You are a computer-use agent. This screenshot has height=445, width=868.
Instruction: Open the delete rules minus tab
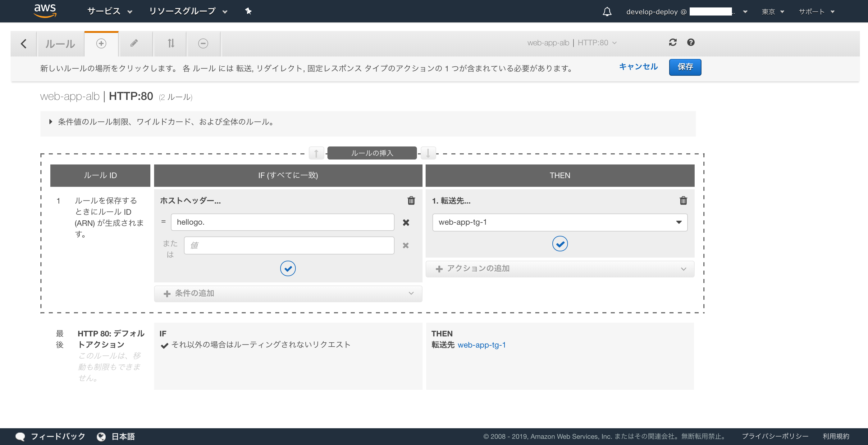[x=203, y=43]
